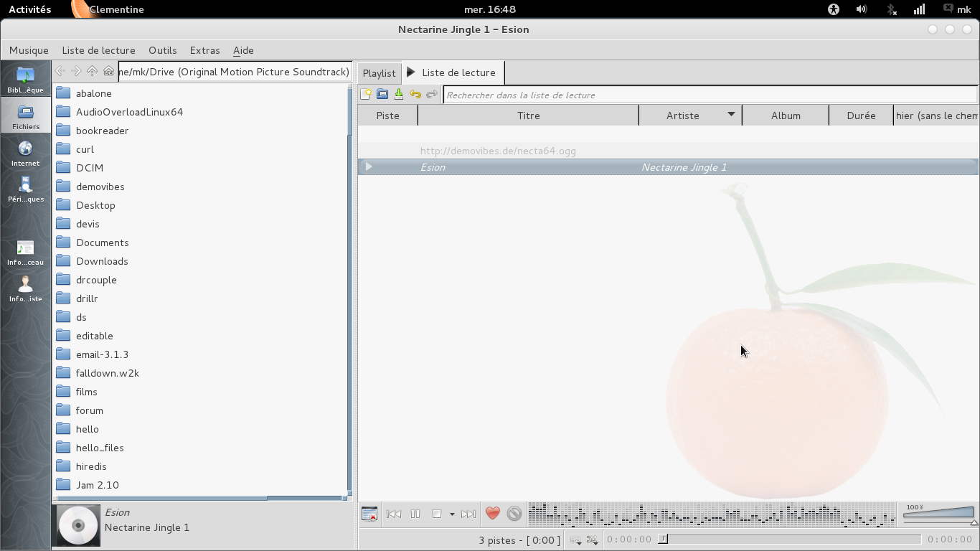The image size is (980, 551).
Task: Adjust the volume slider
Action: click(939, 514)
